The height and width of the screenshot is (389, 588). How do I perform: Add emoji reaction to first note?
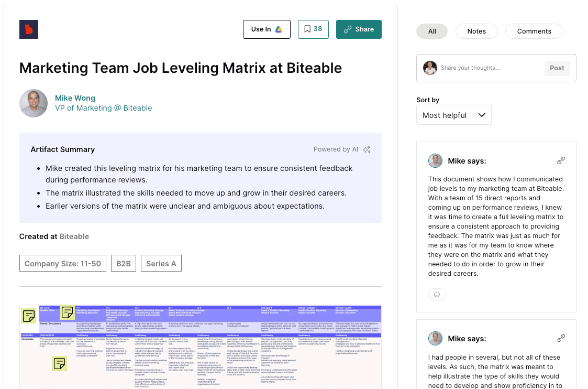tap(437, 294)
